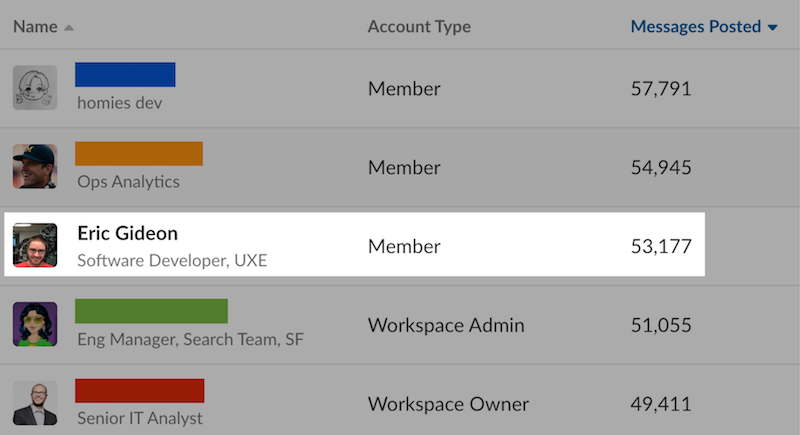
Task: Click the red redacted name bar
Action: click(140, 390)
